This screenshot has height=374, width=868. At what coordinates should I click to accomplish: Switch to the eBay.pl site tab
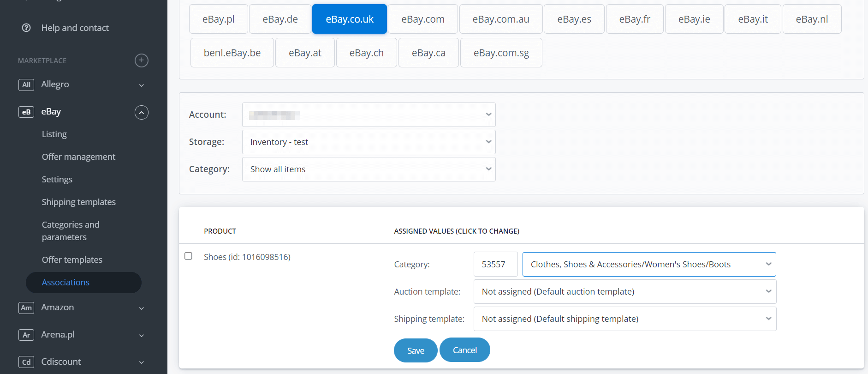219,19
